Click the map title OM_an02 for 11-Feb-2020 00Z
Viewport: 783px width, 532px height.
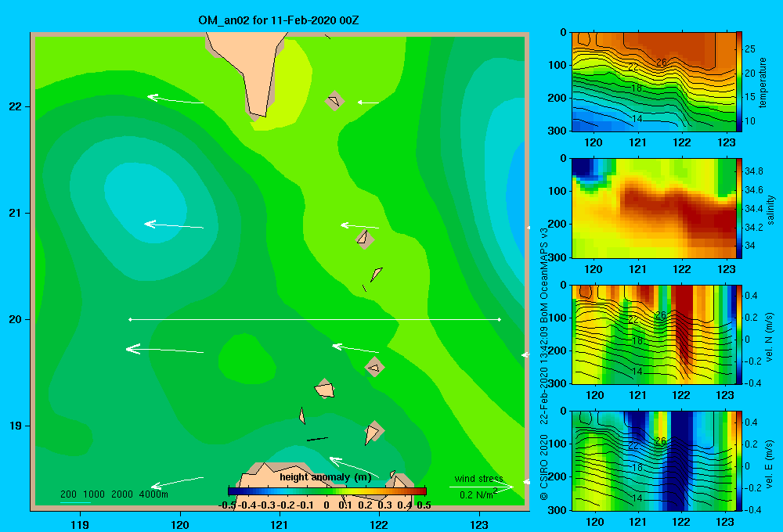(x=278, y=20)
